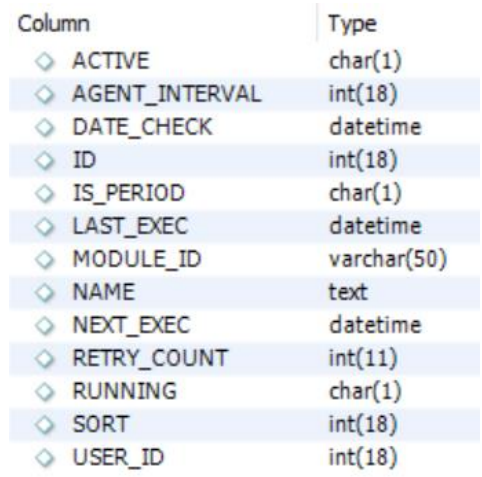Click the diamond icon for LAST_EXEC
The image size is (482, 477).
(44, 227)
